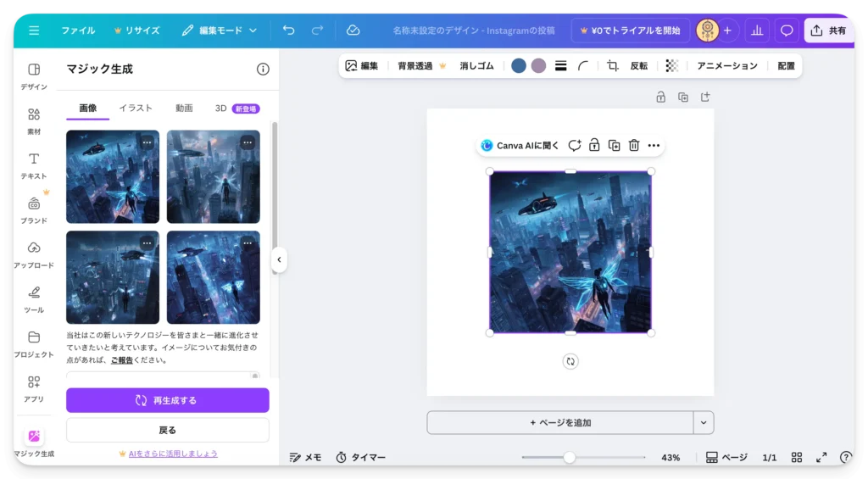Adjust the zoom slider handle

pyautogui.click(x=569, y=458)
